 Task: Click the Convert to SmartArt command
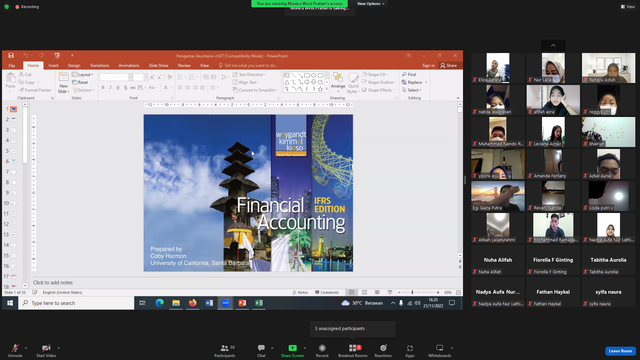(255, 90)
